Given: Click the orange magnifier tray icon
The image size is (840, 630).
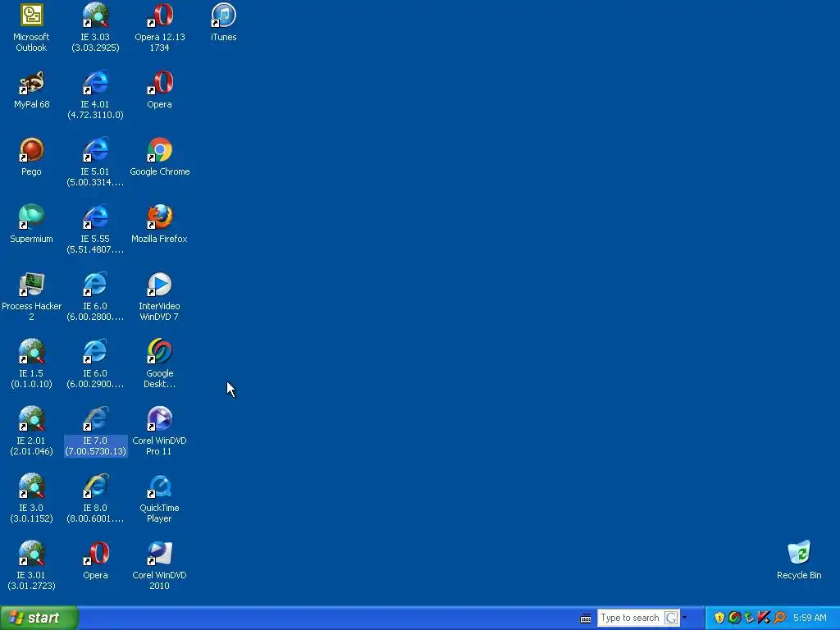Looking at the screenshot, I should tap(779, 618).
